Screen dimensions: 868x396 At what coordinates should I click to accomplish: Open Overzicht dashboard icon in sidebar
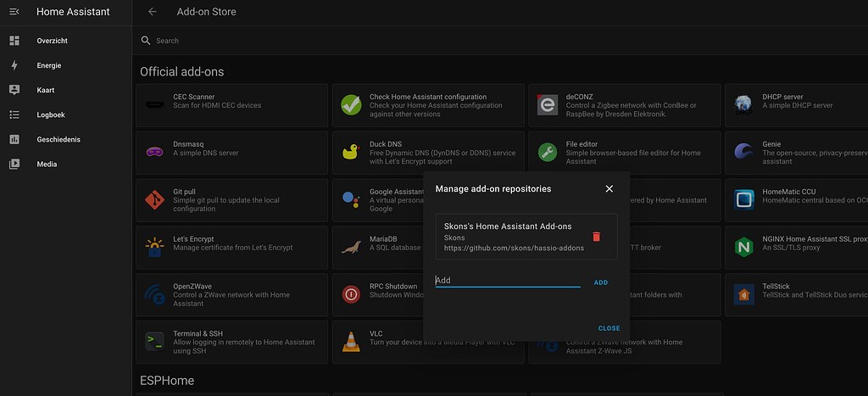point(14,41)
